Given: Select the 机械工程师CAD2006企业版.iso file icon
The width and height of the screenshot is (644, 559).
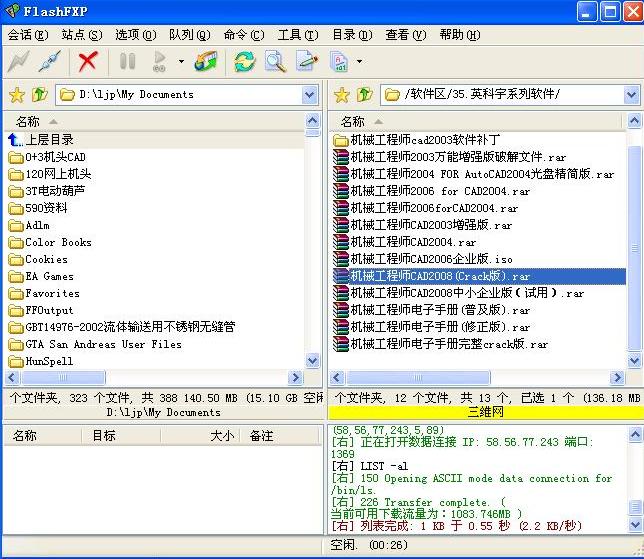Looking at the screenshot, I should pos(340,259).
